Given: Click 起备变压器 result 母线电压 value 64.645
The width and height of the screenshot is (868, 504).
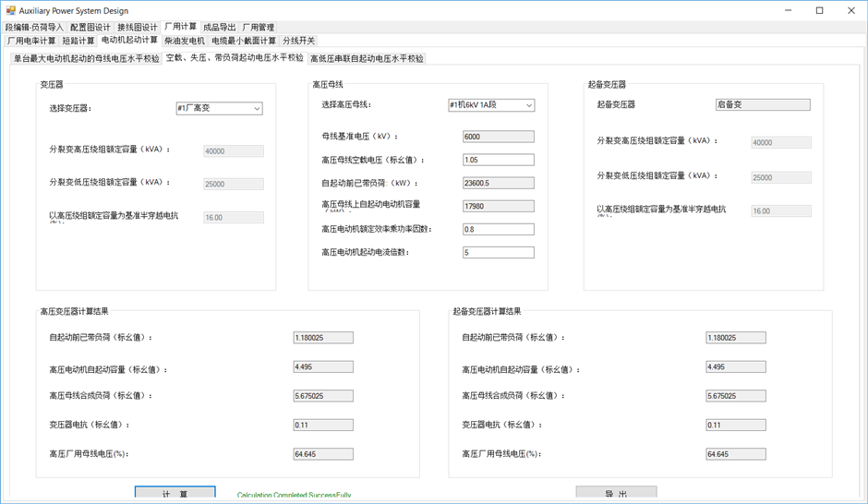Looking at the screenshot, I should [x=736, y=454].
